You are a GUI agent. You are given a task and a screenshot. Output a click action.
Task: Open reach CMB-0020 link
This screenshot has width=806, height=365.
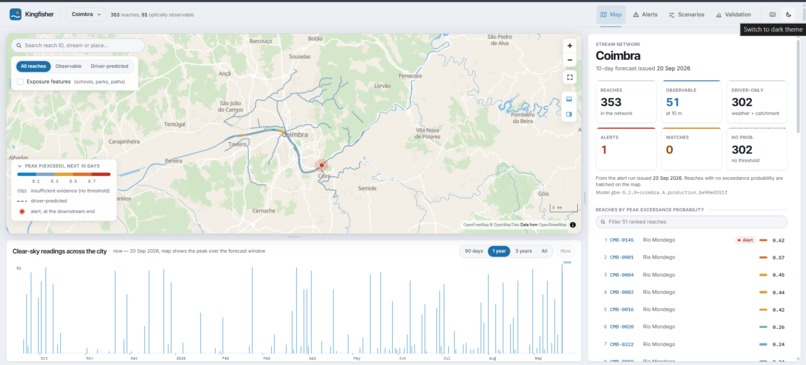621,327
